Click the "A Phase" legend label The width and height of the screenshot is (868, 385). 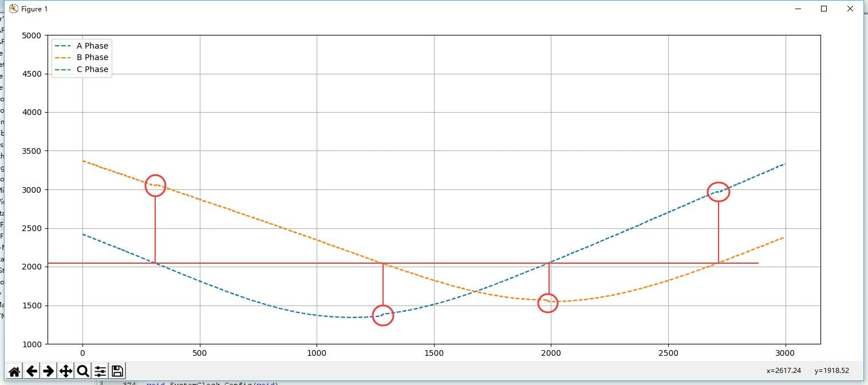92,46
